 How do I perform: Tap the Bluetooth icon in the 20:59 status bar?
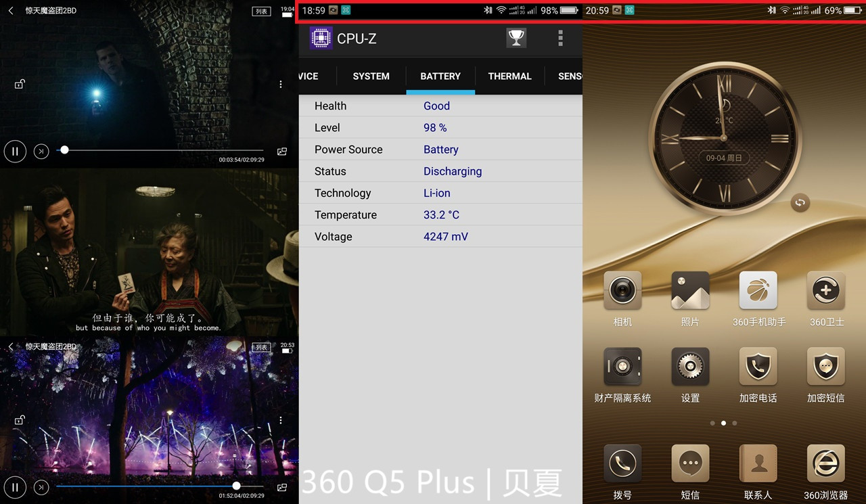[771, 11]
